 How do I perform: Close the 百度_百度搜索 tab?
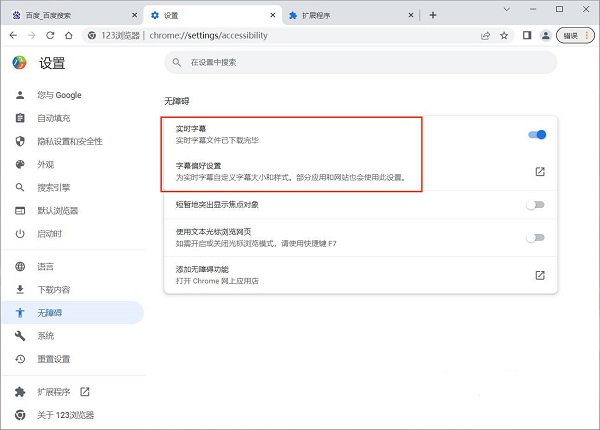click(134, 15)
